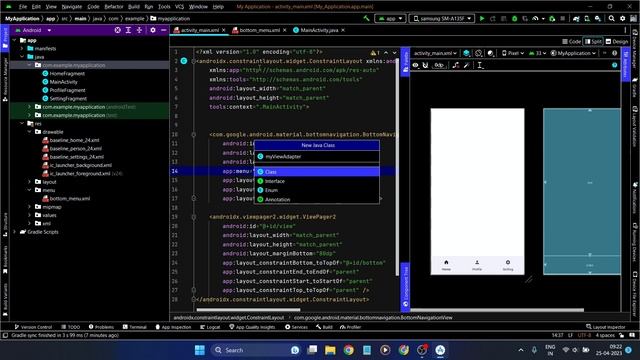Expand the Gradle Scripts node
The height and width of the screenshot is (360, 640).
point(15,232)
